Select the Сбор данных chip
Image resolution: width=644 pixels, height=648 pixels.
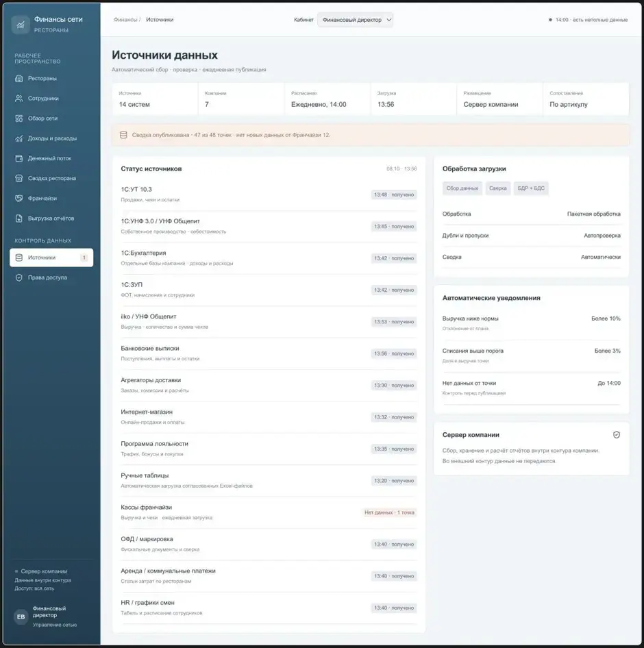click(x=462, y=188)
